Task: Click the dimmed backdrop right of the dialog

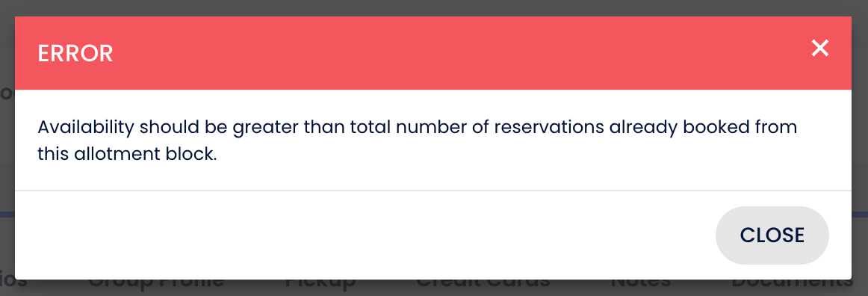Action: (x=860, y=148)
